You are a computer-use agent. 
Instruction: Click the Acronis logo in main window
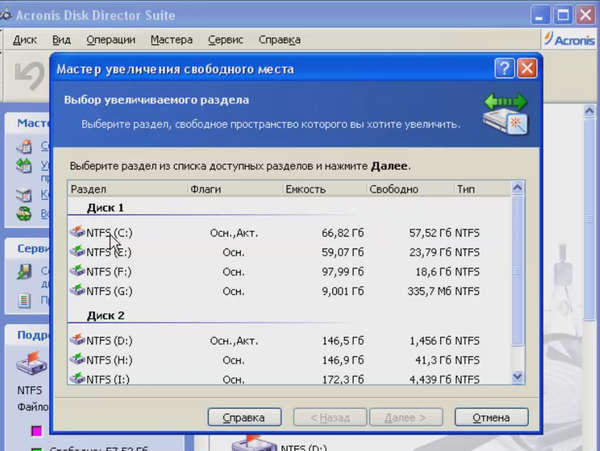pos(569,39)
